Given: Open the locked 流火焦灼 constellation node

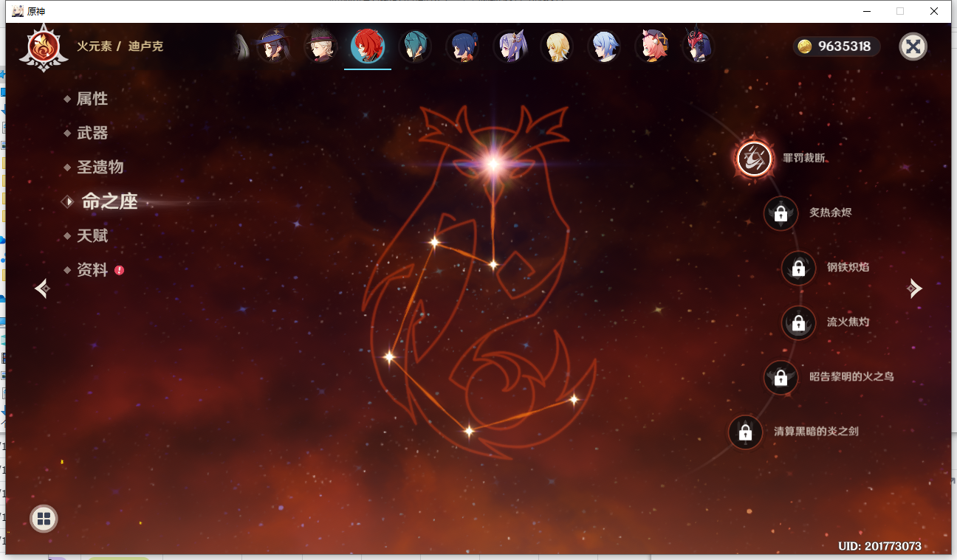Looking at the screenshot, I should click(x=798, y=322).
